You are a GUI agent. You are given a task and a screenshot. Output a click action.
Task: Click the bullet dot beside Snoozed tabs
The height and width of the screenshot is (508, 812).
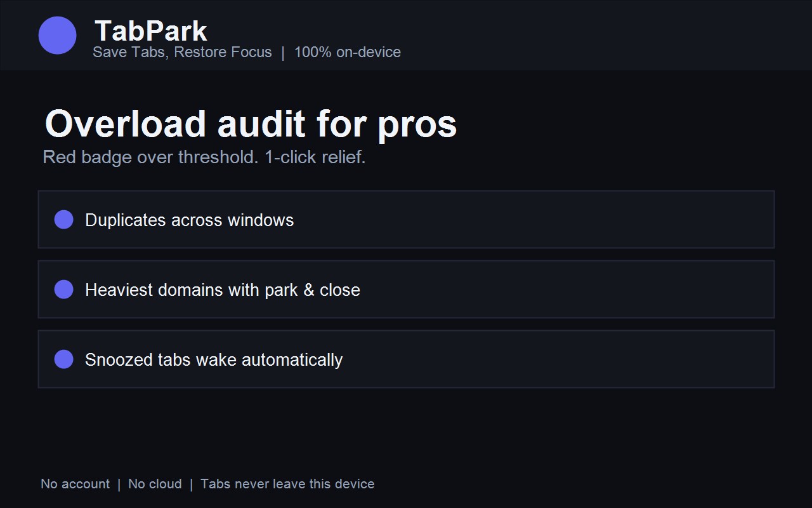tap(63, 359)
